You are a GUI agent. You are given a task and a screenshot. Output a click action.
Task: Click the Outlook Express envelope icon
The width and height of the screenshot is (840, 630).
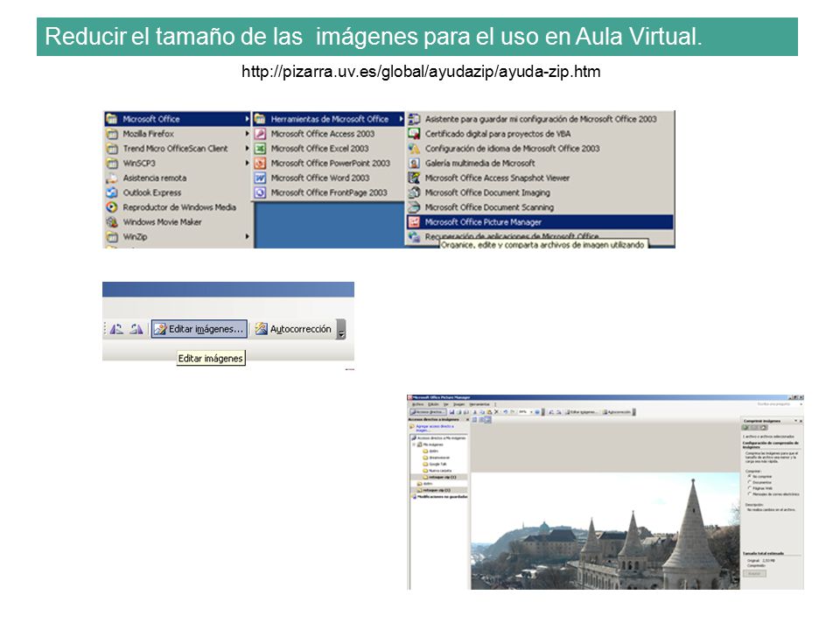point(111,192)
